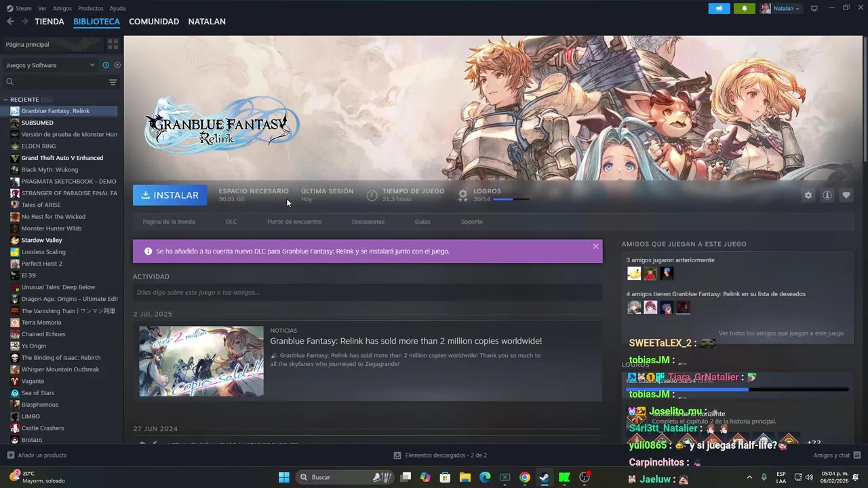Open Google Chrome from the taskbar

(525, 477)
